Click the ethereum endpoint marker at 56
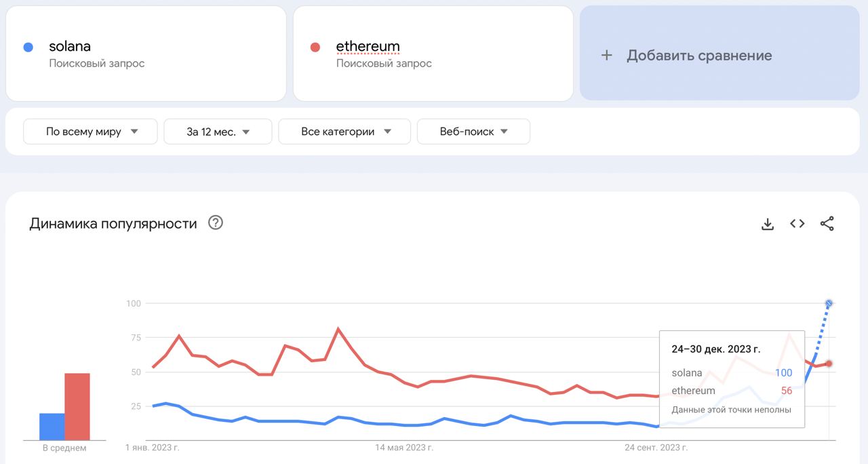Viewport: 868px width, 464px height. click(x=829, y=364)
